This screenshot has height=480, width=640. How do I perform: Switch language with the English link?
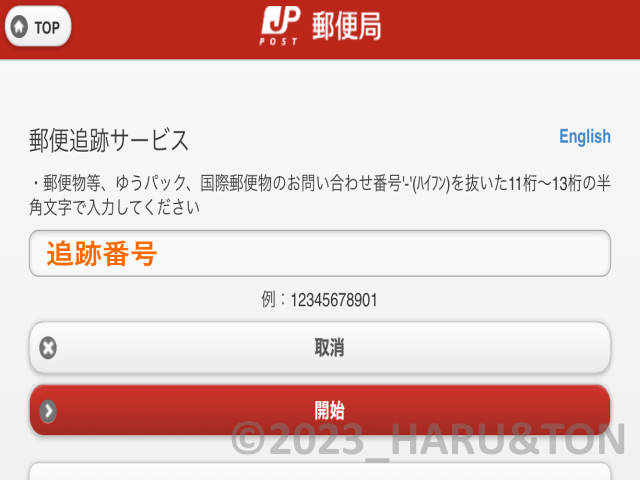point(584,137)
